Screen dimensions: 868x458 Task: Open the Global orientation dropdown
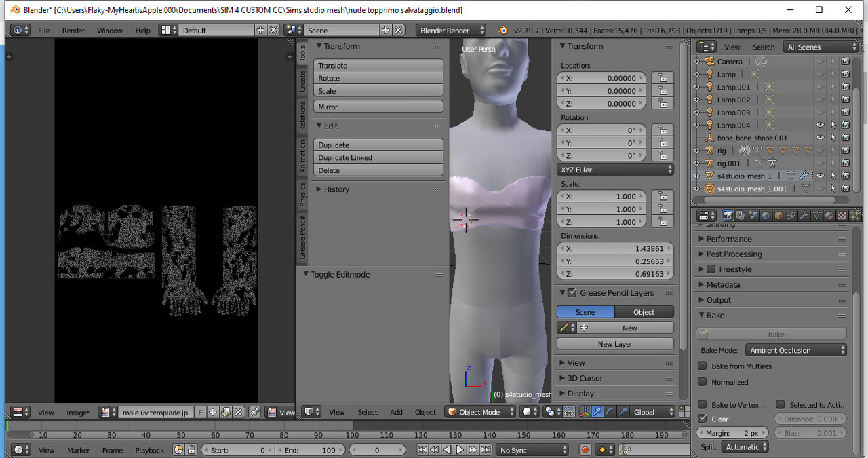tap(653, 412)
